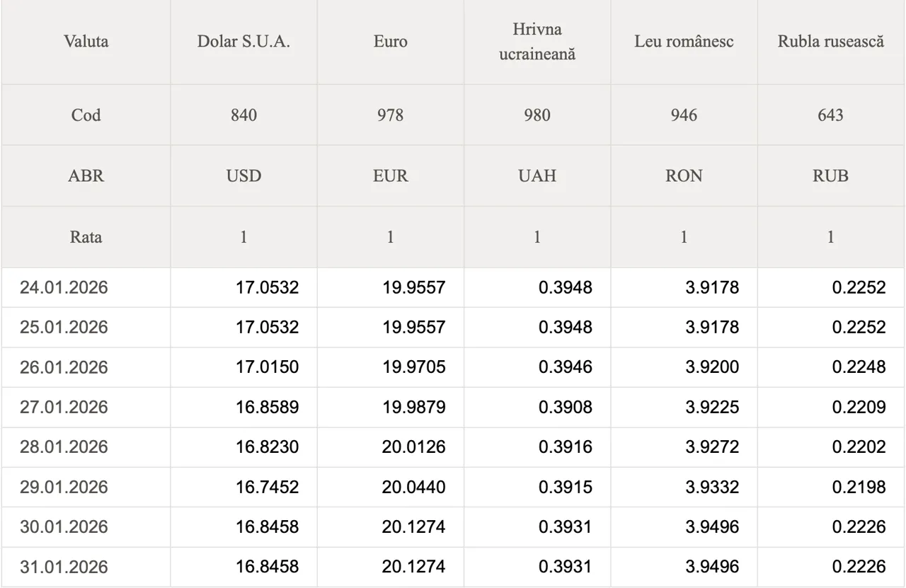
Task: Click the RON abbreviation cell
Action: point(684,175)
